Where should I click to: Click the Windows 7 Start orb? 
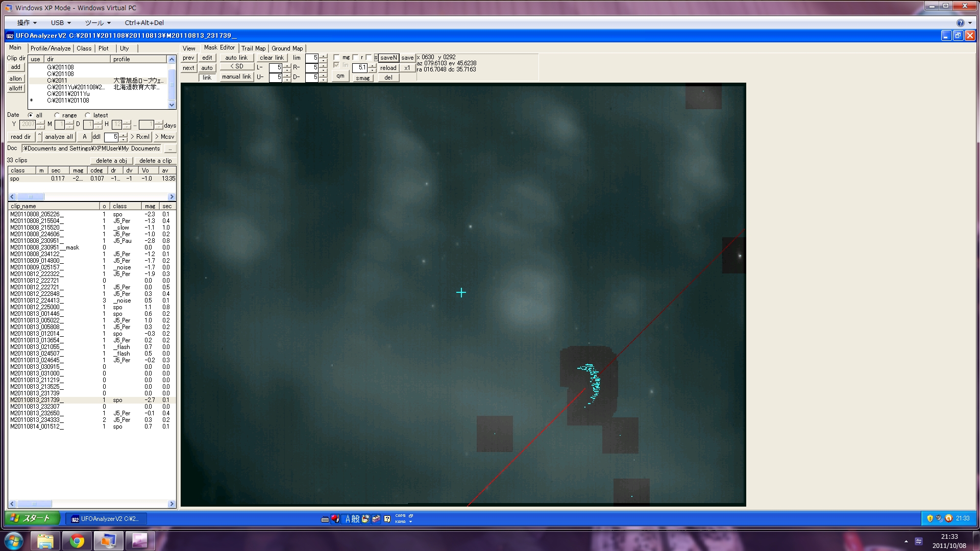[14, 540]
